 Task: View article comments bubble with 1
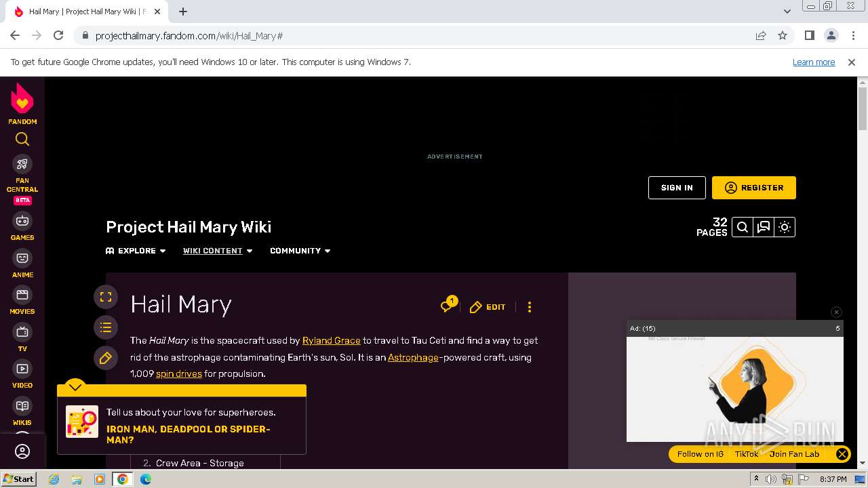point(448,305)
